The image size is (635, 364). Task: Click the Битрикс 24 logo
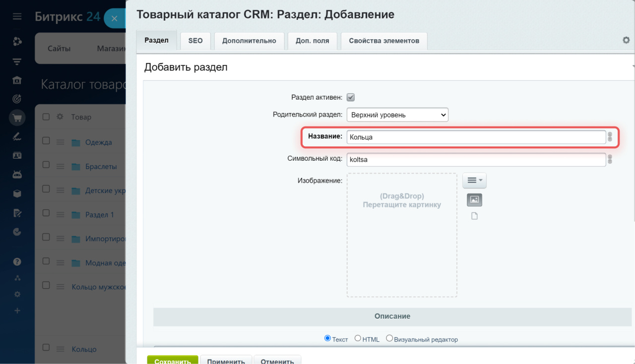click(x=67, y=17)
